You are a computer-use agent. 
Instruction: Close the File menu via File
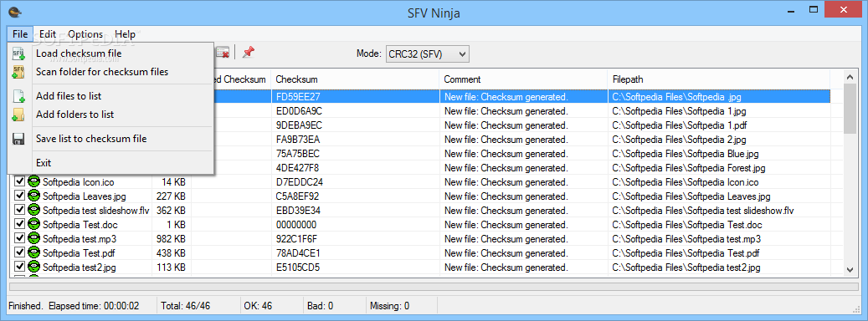click(20, 33)
